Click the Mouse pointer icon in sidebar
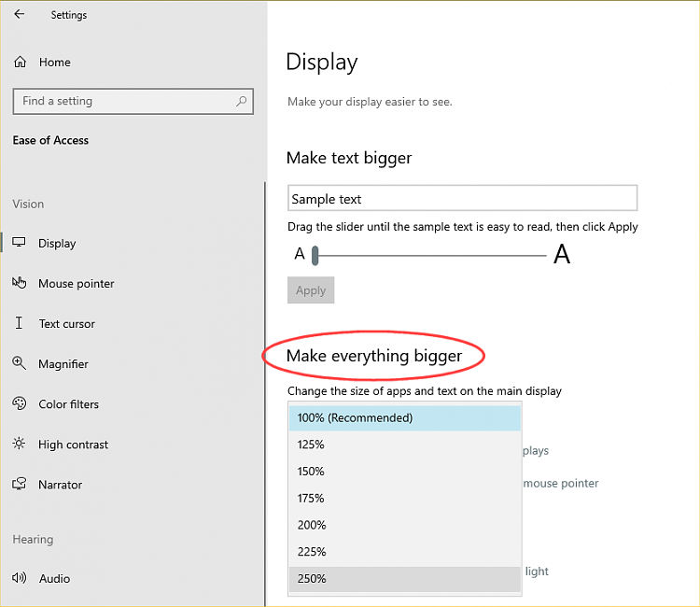Image resolution: width=700 pixels, height=607 pixels. 20,283
